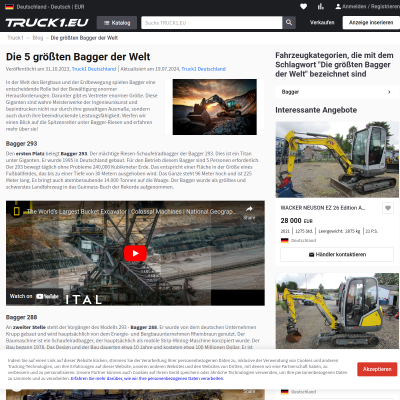Click Händler kontaktieren button
Screen dimensions: 400x400
[337, 254]
